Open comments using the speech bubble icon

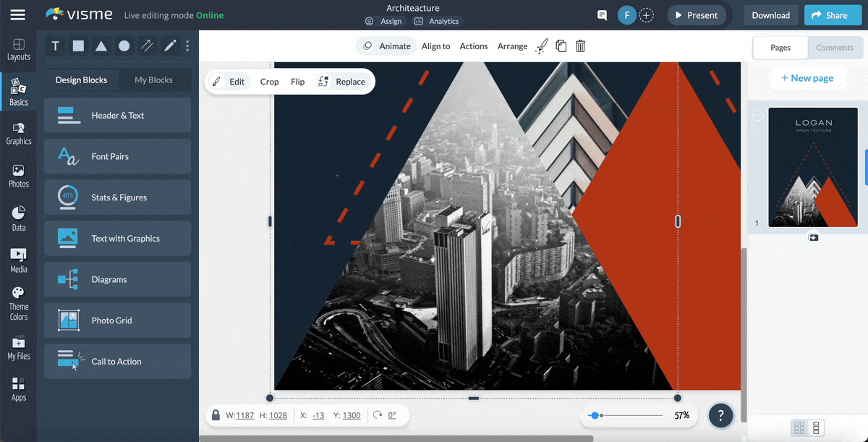pyautogui.click(x=602, y=14)
